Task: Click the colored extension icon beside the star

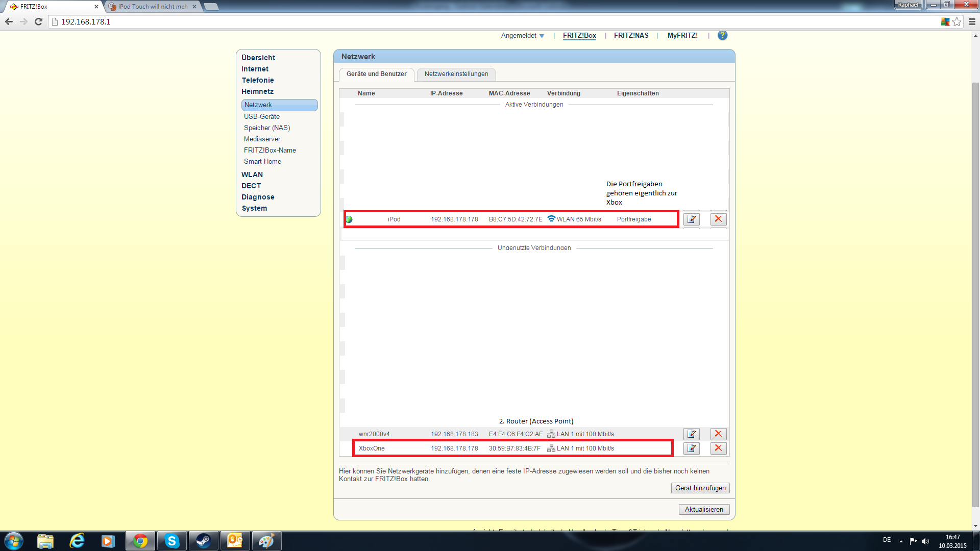Action: (x=945, y=21)
